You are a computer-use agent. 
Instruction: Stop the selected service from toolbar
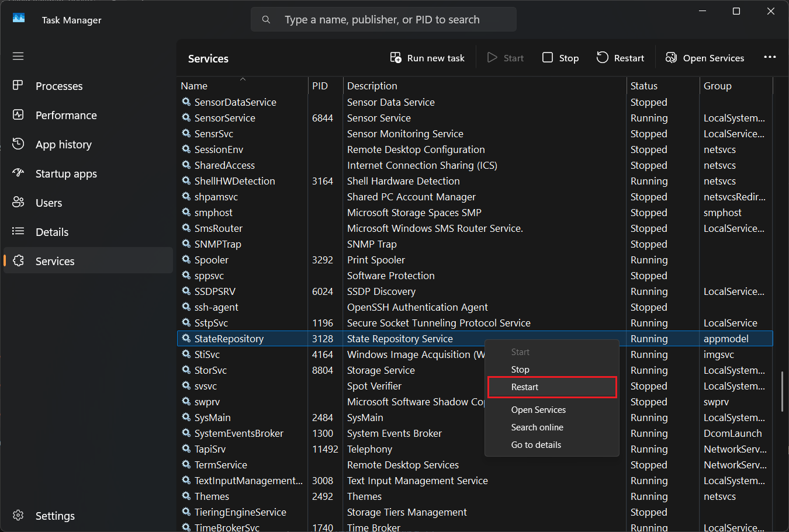tap(560, 58)
